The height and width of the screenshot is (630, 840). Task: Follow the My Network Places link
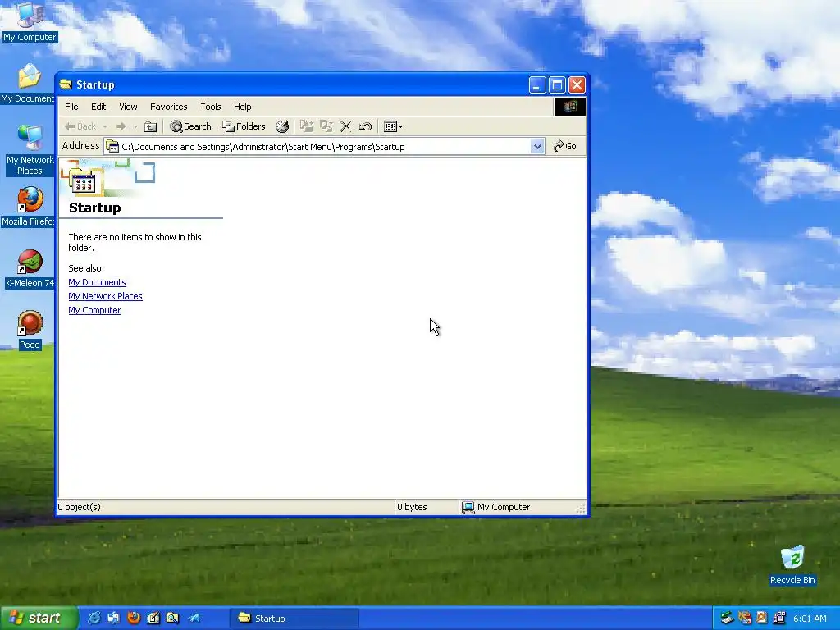105,296
